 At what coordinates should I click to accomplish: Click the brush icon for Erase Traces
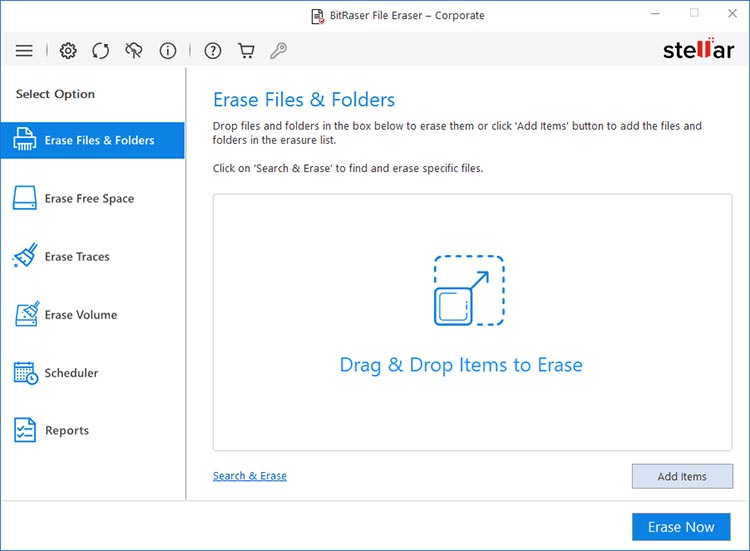[25, 255]
